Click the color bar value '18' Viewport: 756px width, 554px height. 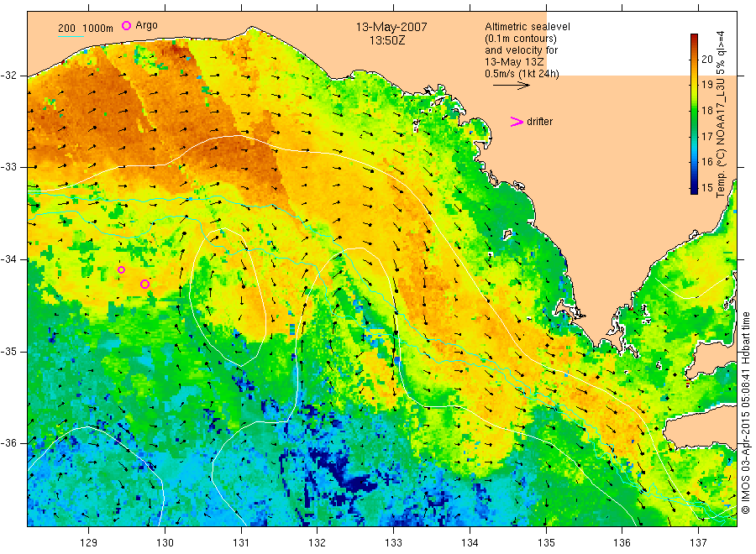(706, 110)
